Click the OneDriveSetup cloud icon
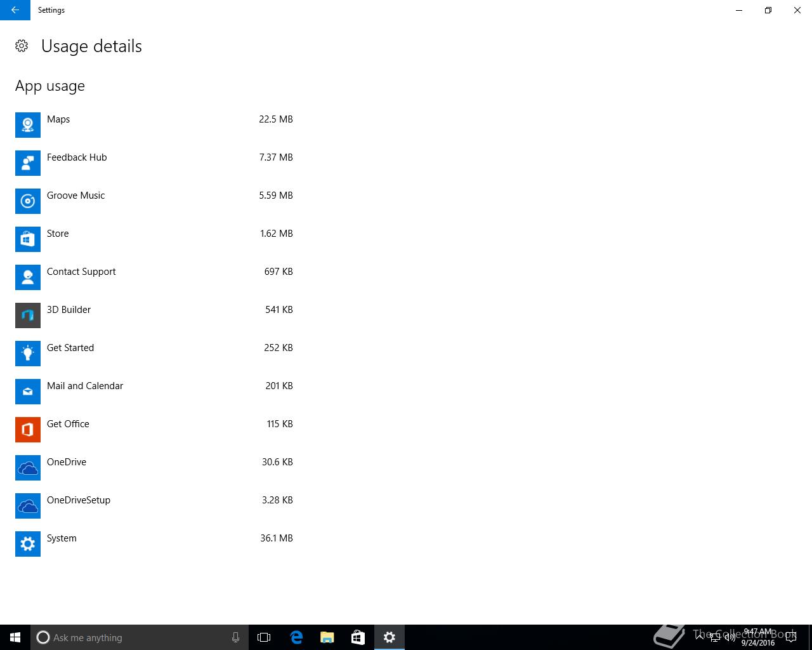This screenshot has width=812, height=650. [28, 506]
